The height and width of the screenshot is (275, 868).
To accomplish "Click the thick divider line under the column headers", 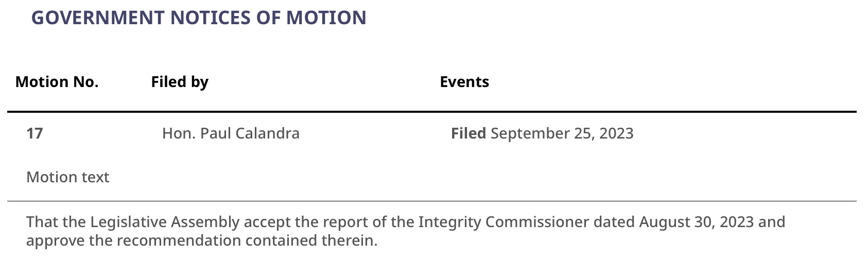I will 432,111.
